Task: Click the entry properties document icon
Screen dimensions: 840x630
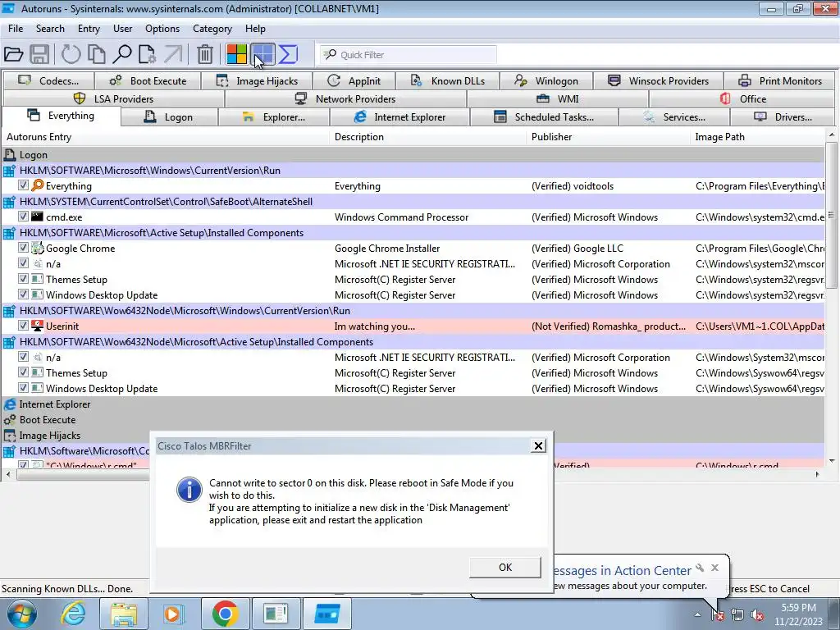Action: tap(148, 54)
